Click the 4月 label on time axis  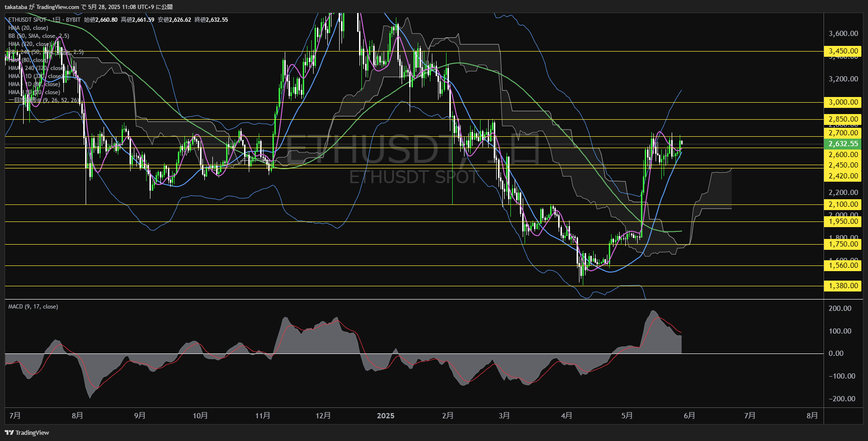[567, 415]
